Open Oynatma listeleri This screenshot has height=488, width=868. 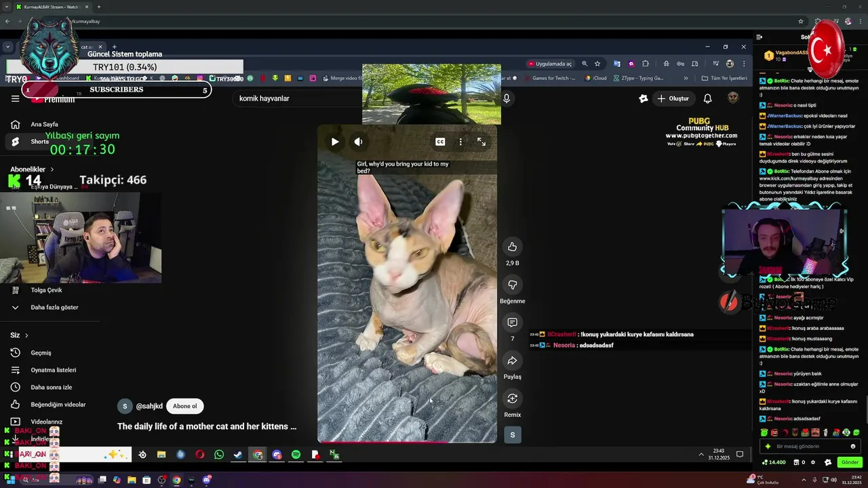[53, 370]
